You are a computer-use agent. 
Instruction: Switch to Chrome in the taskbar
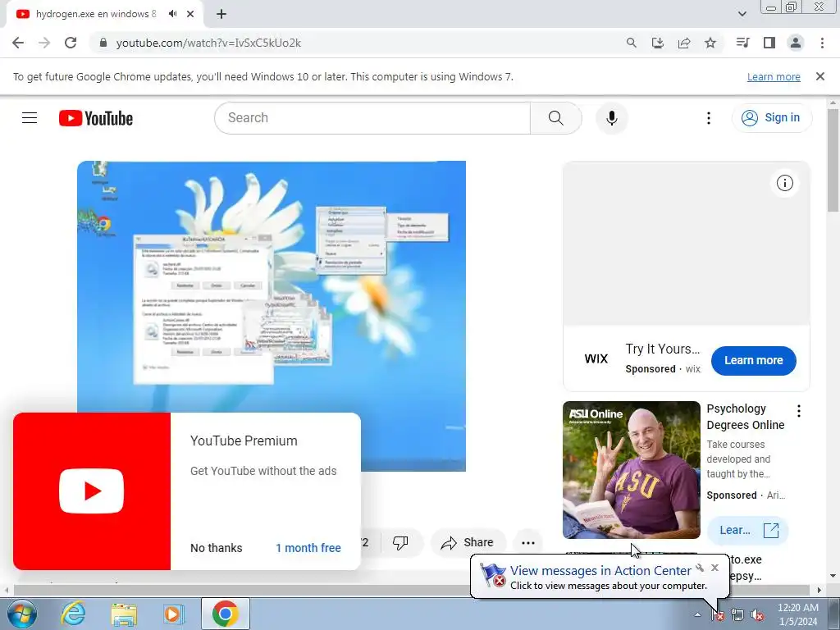tap(226, 614)
